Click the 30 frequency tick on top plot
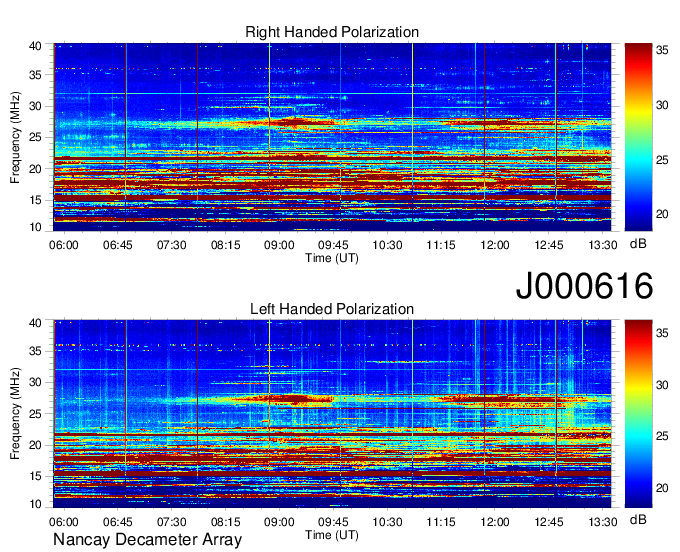Viewport: 680px width, 552px height. click(35, 106)
